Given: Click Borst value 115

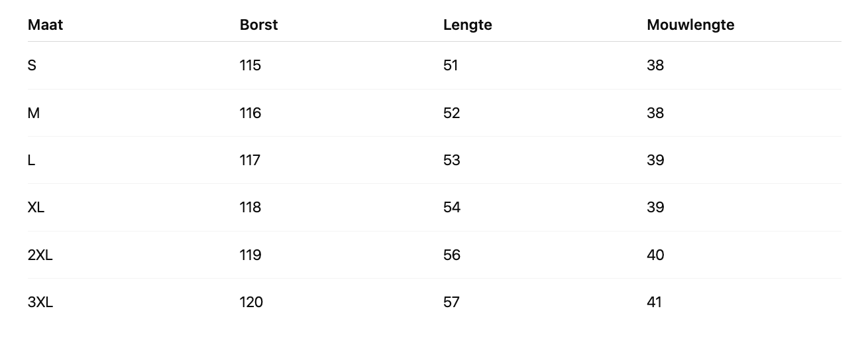Looking at the screenshot, I should tap(250, 66).
